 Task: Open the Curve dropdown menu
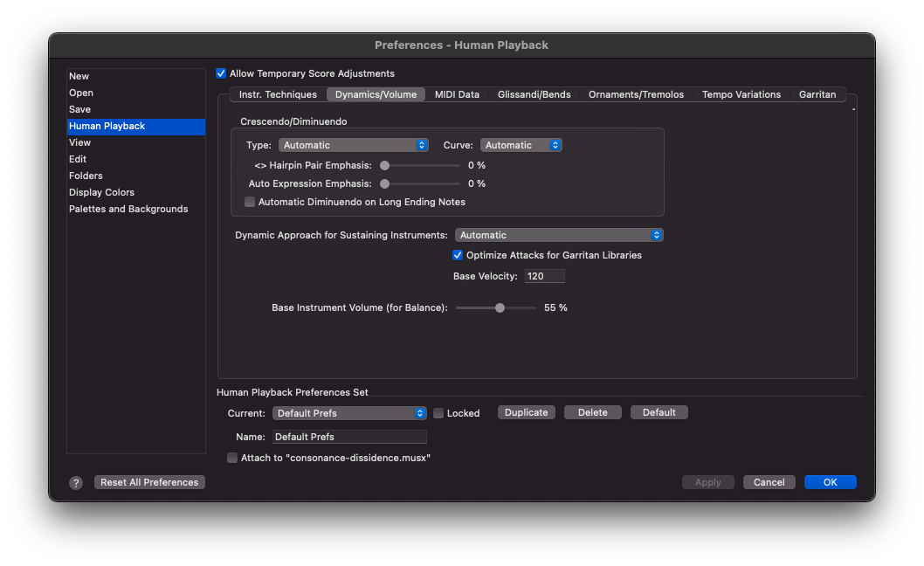tap(521, 145)
